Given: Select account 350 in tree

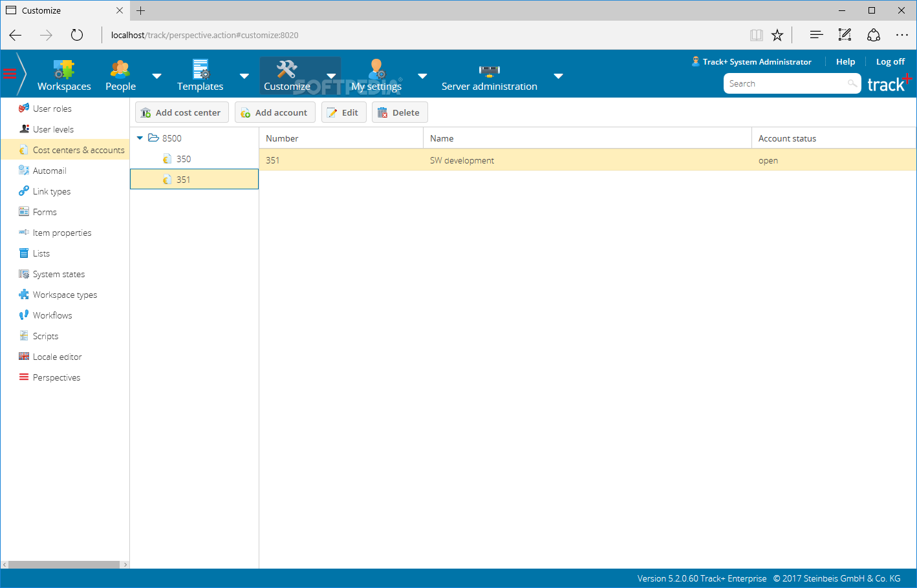Looking at the screenshot, I should pos(194,159).
